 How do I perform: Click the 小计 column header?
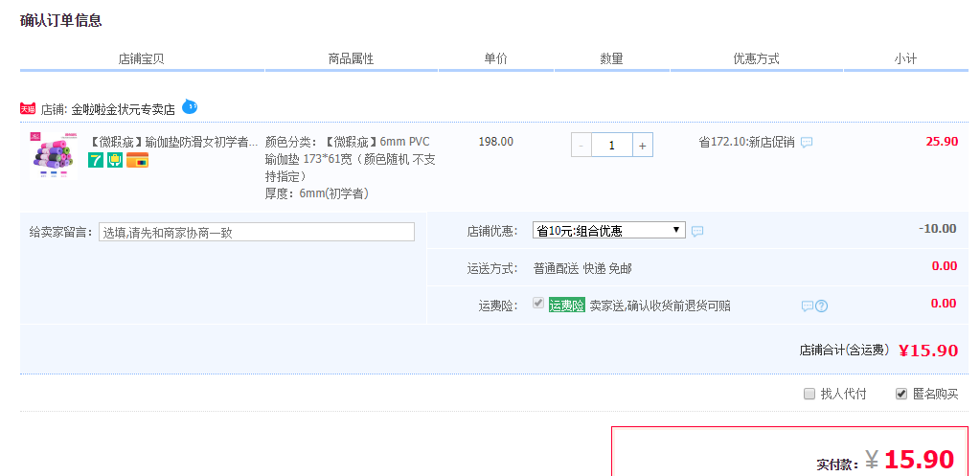pyautogui.click(x=905, y=59)
